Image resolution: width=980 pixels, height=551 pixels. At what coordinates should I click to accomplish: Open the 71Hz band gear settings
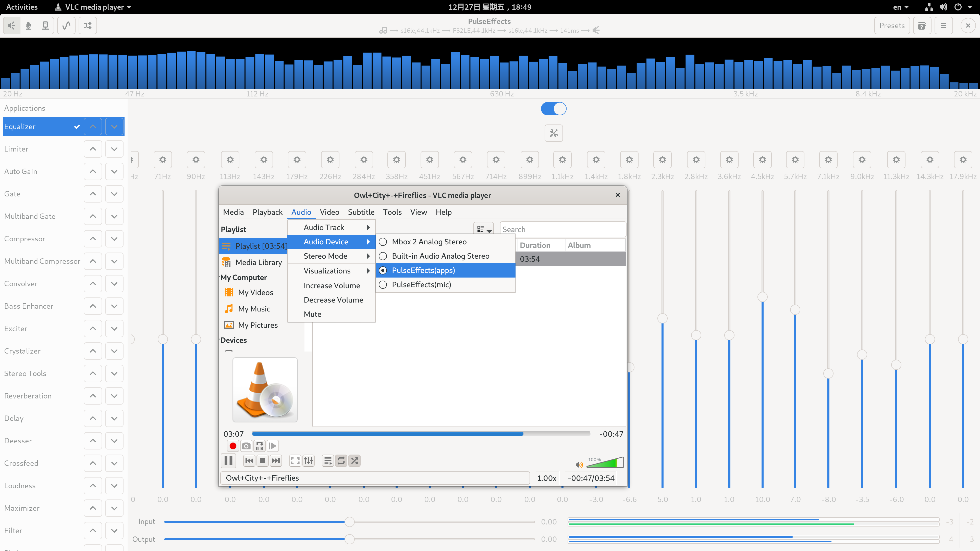pos(163,160)
